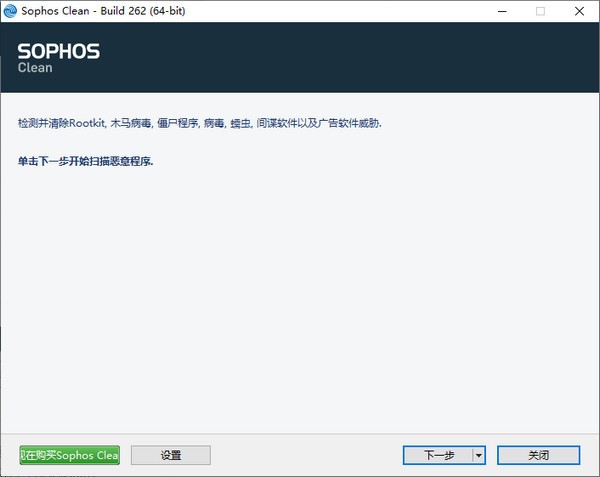
Task: Click the 广告软件威胁 text in the description
Action: [351, 123]
